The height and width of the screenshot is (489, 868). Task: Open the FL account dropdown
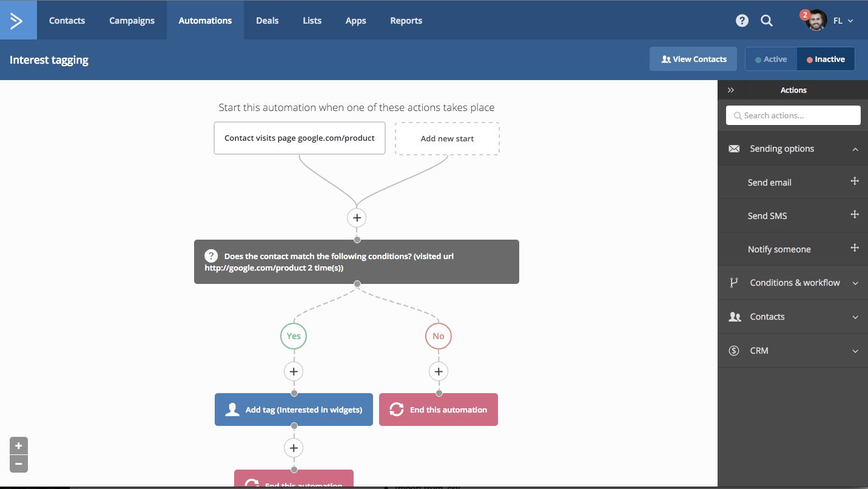tap(843, 20)
